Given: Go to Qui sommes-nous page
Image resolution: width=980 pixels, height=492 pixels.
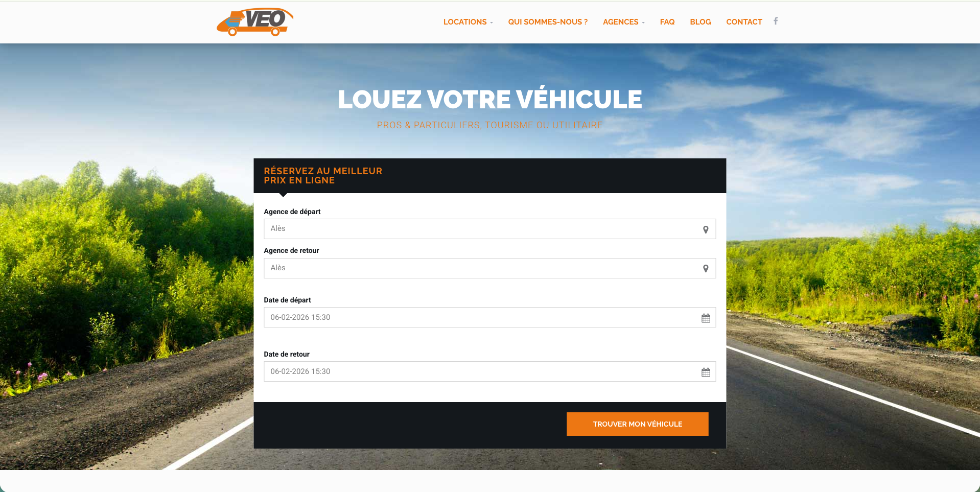Looking at the screenshot, I should (547, 22).
